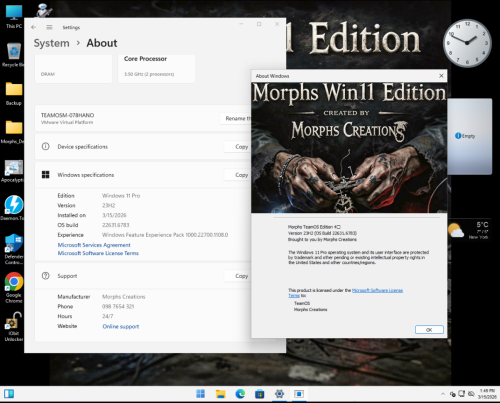Open Microsoft Store from the taskbar
The width and height of the screenshot is (500, 403).
pyautogui.click(x=259, y=394)
